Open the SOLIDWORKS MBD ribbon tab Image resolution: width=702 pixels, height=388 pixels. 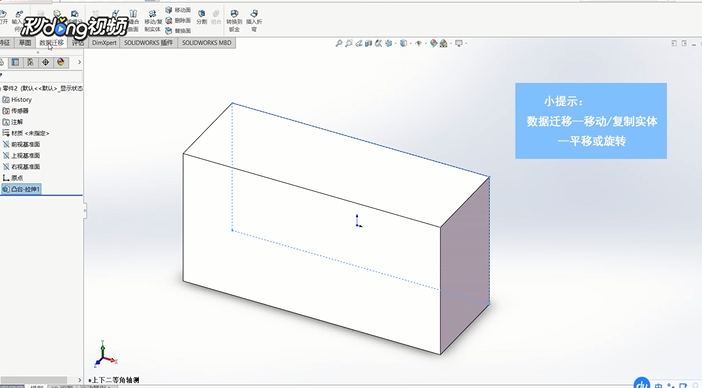(x=206, y=43)
